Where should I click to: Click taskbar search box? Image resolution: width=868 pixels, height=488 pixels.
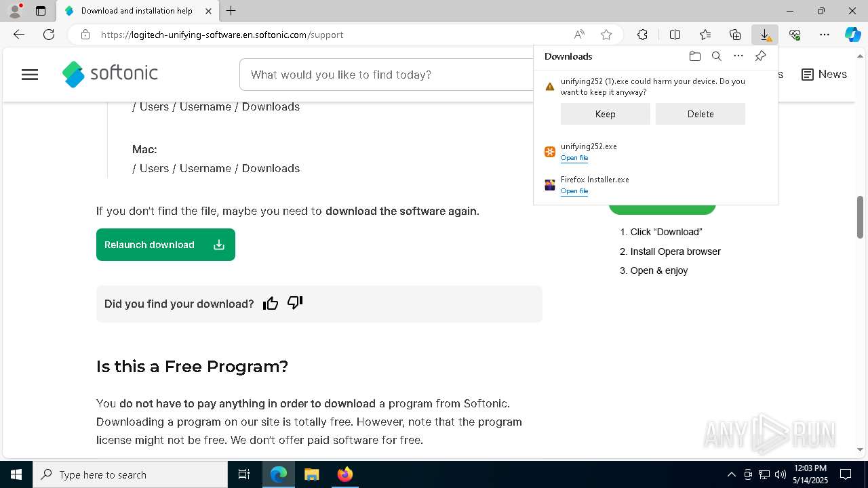pos(130,474)
